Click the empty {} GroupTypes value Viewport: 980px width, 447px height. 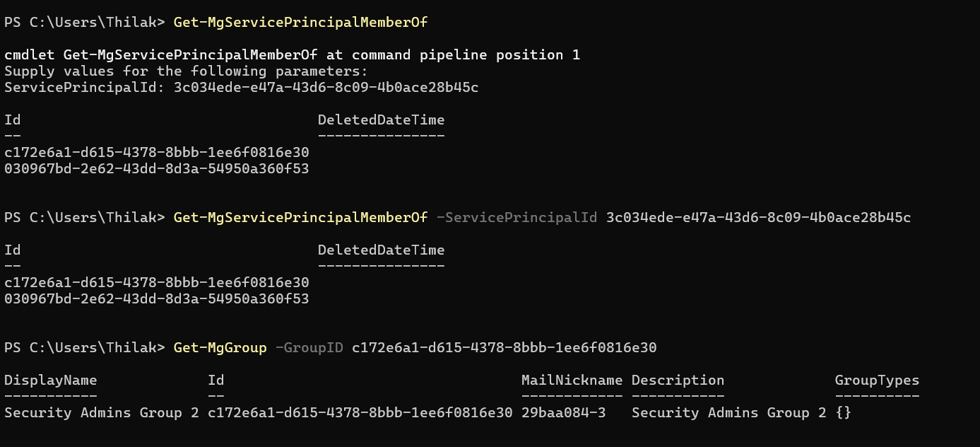[843, 413]
